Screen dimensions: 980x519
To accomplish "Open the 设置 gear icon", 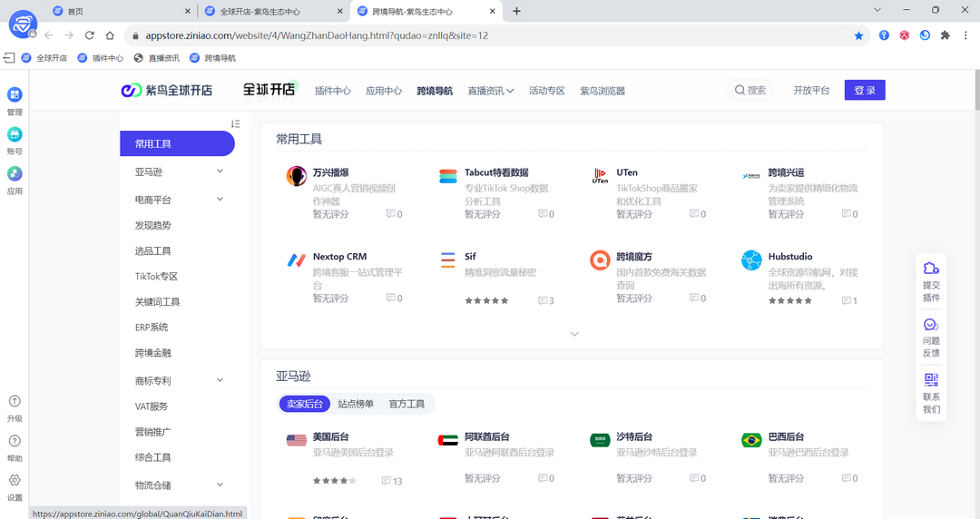I will coord(15,480).
